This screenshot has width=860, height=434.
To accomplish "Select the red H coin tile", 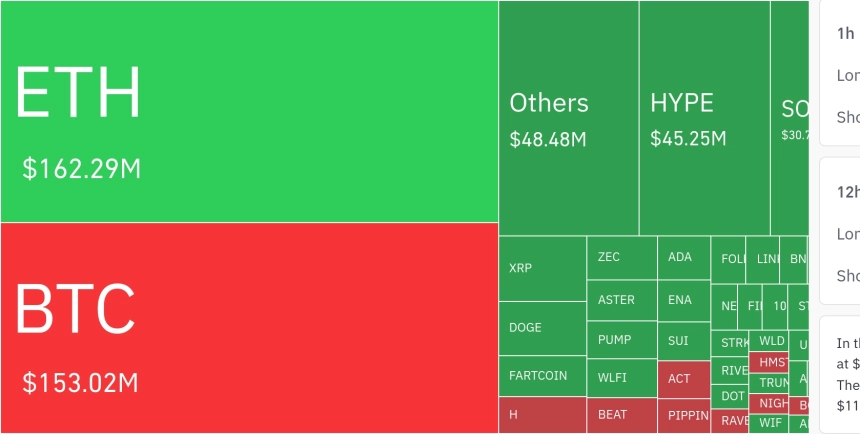I will (x=542, y=414).
